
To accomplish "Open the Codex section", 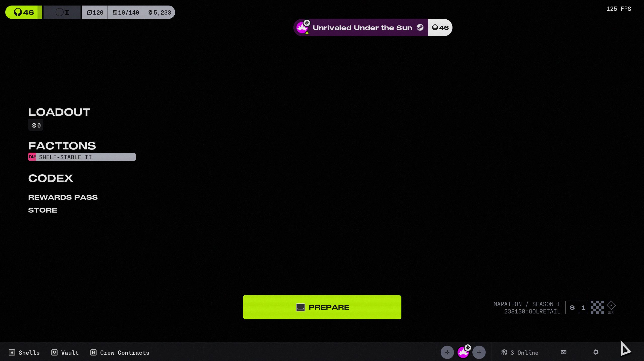I will pyautogui.click(x=51, y=178).
